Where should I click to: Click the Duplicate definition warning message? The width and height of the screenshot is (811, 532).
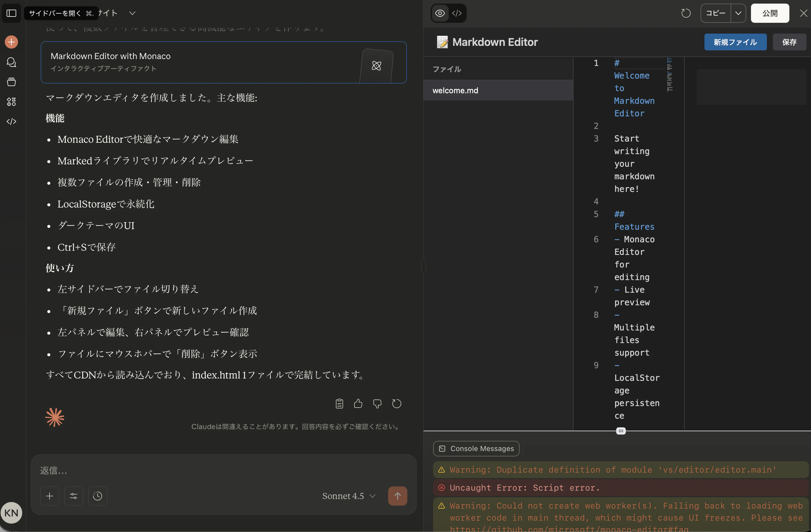[x=620, y=470]
